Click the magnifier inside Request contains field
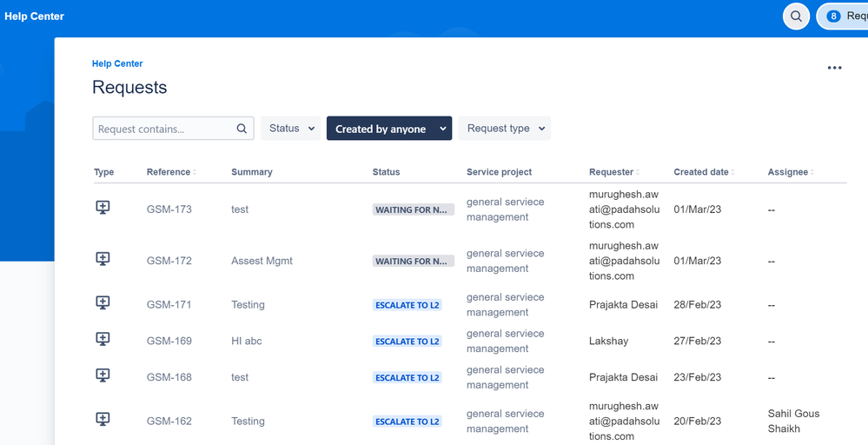 (242, 129)
